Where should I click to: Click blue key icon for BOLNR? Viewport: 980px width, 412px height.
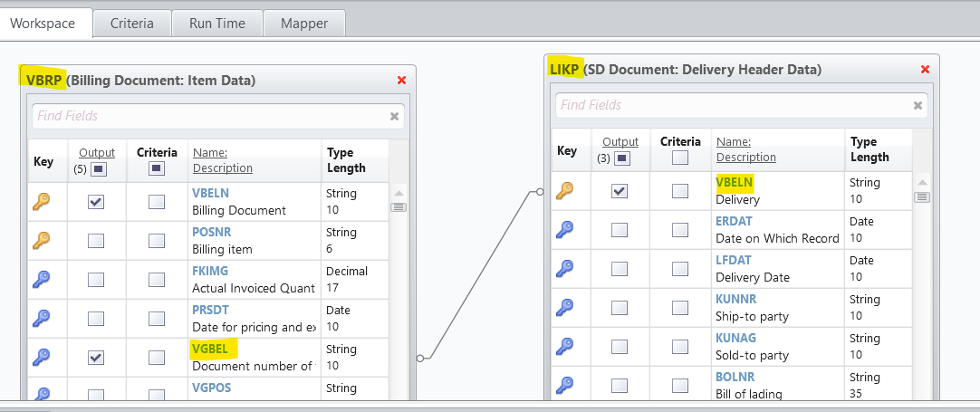point(565,385)
